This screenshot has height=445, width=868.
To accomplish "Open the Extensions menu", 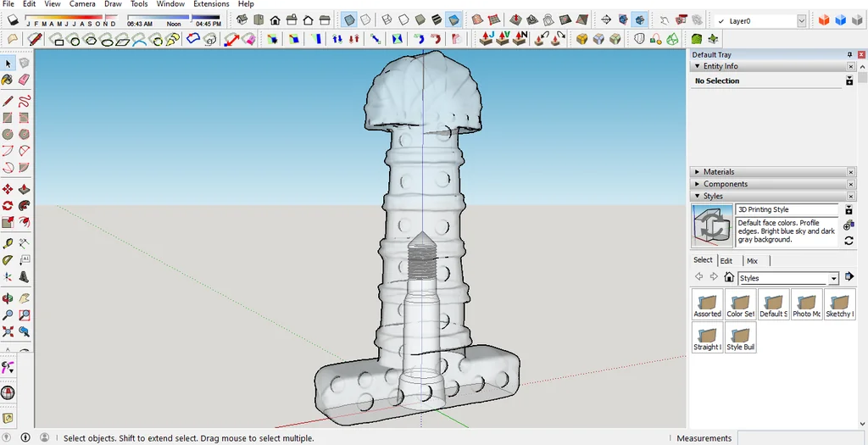I will pyautogui.click(x=211, y=4).
